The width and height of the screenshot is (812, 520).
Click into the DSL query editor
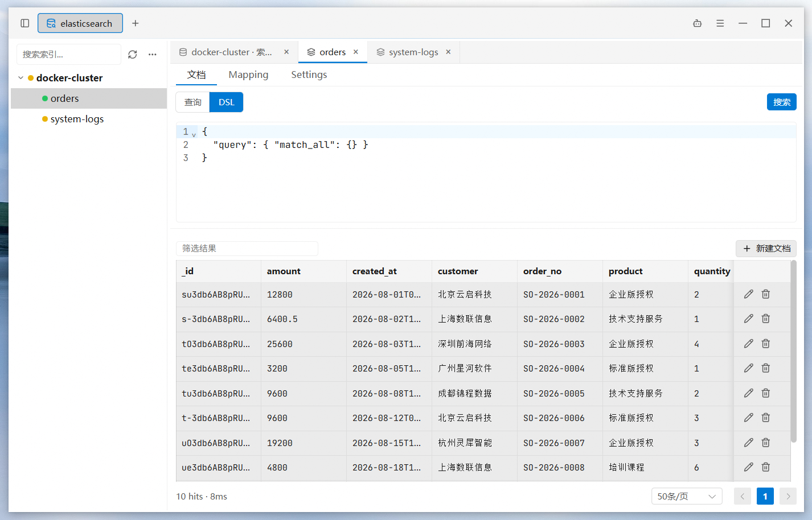[486, 172]
